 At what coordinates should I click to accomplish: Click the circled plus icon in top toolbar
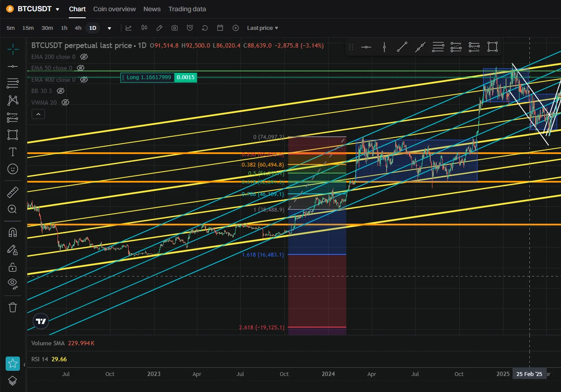pyautogui.click(x=235, y=28)
